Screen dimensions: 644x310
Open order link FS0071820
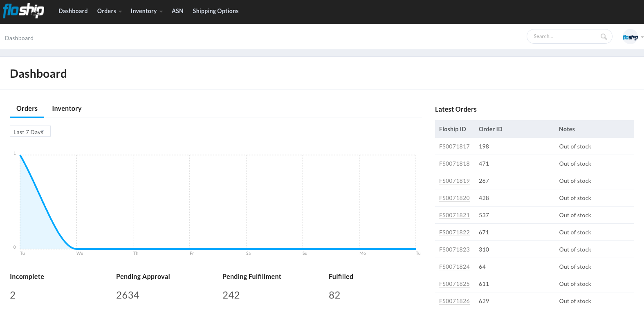pos(454,198)
